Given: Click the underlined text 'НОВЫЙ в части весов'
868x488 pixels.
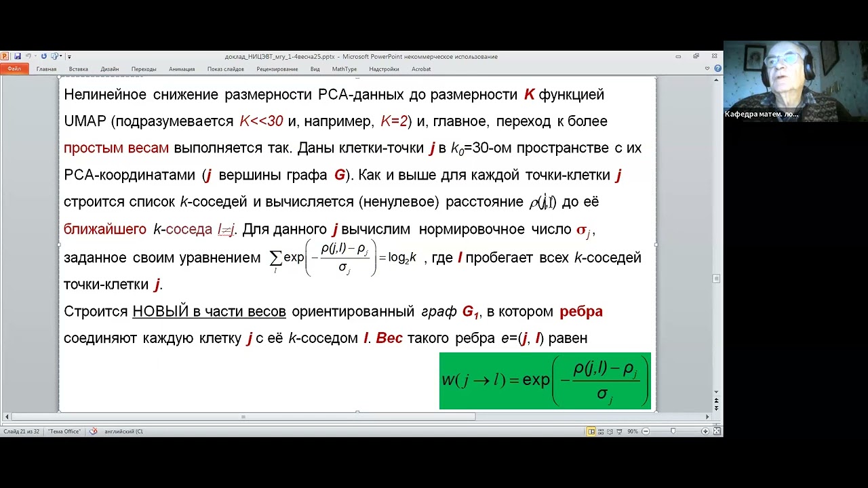Looking at the screenshot, I should click(210, 312).
